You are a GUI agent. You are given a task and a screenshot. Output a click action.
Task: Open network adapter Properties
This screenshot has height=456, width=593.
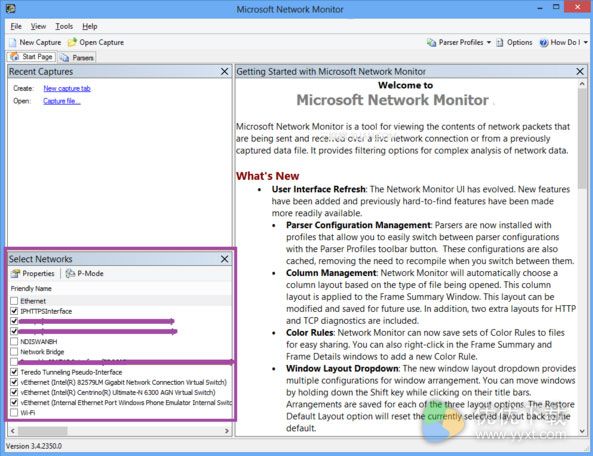33,273
